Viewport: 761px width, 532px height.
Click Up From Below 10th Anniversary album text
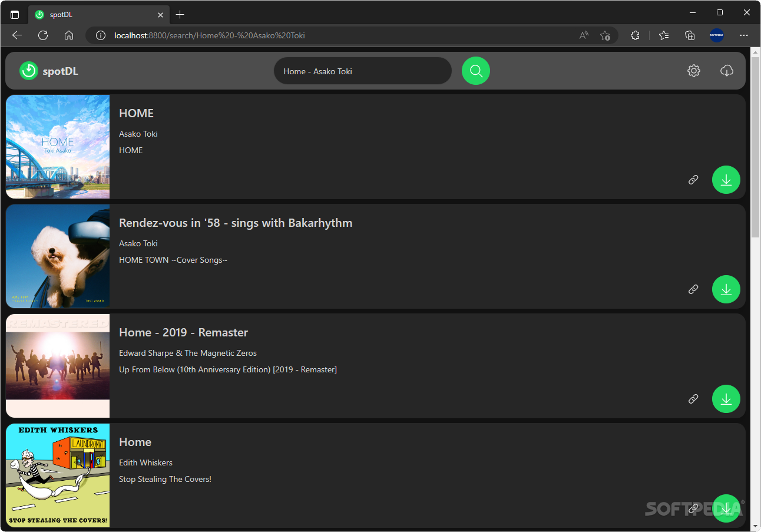point(228,369)
